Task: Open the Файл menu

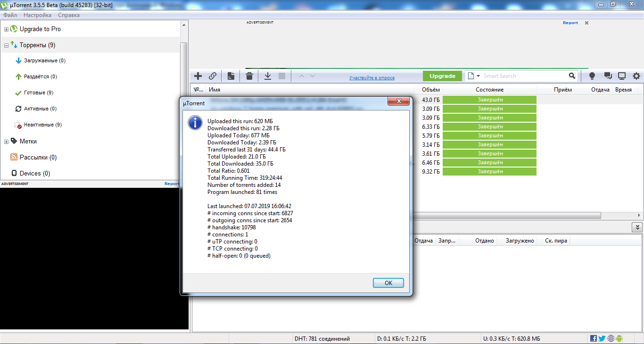Action: (10, 15)
